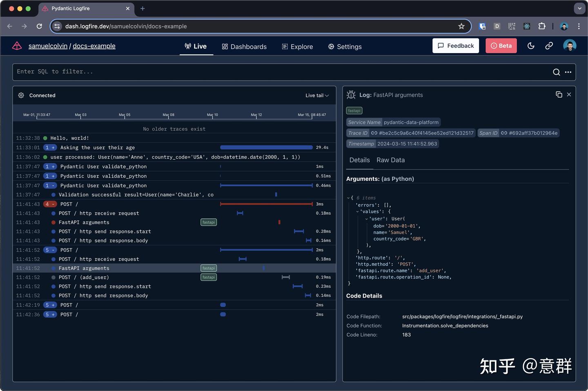Click the pydantic-data-platform service name

pyautogui.click(x=411, y=122)
